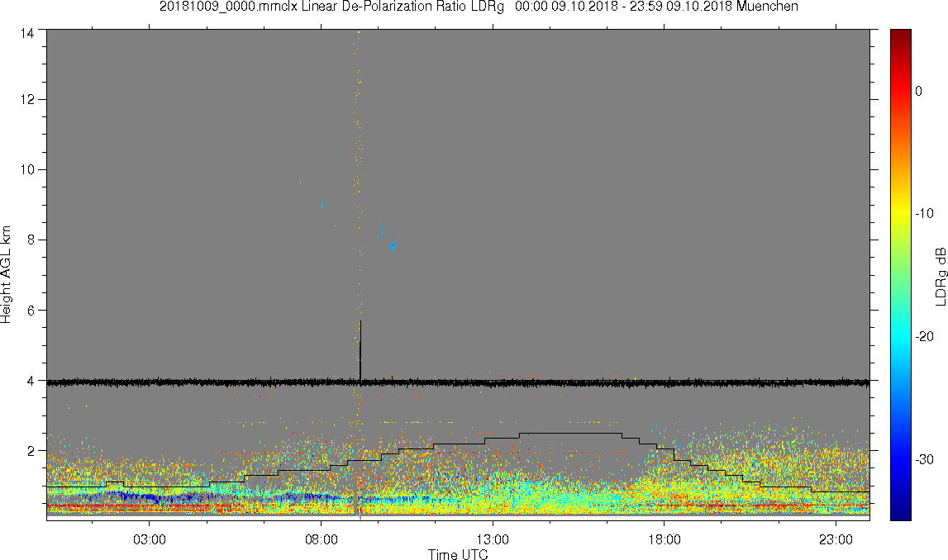Screen dimensions: 948x560
Task: Click the 'LDRg dB' colorbar title
Action: [940, 276]
